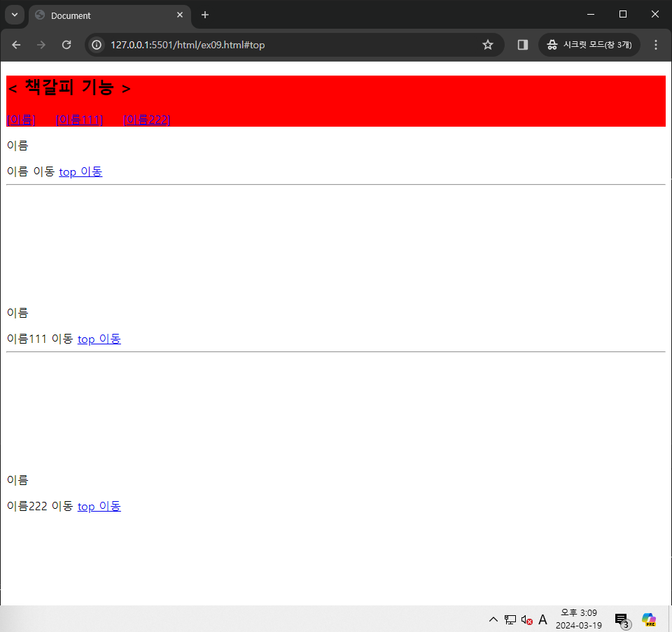Viewport: 672px width, 632px height.
Task: Click the browser forward arrow
Action: (x=41, y=45)
